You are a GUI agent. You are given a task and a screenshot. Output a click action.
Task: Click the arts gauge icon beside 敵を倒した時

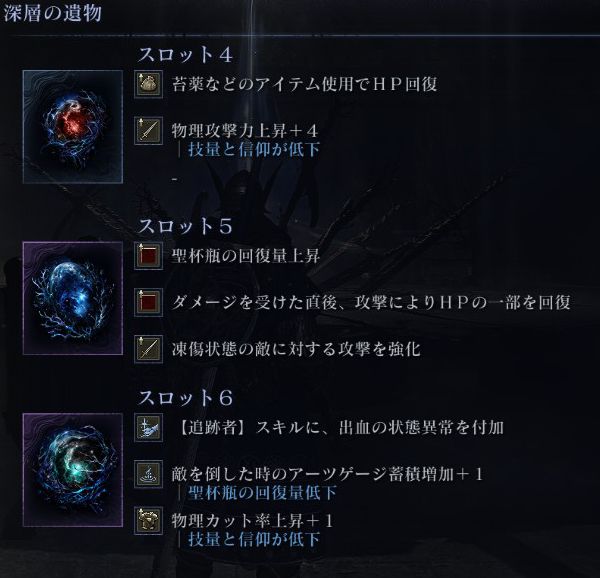(148, 474)
